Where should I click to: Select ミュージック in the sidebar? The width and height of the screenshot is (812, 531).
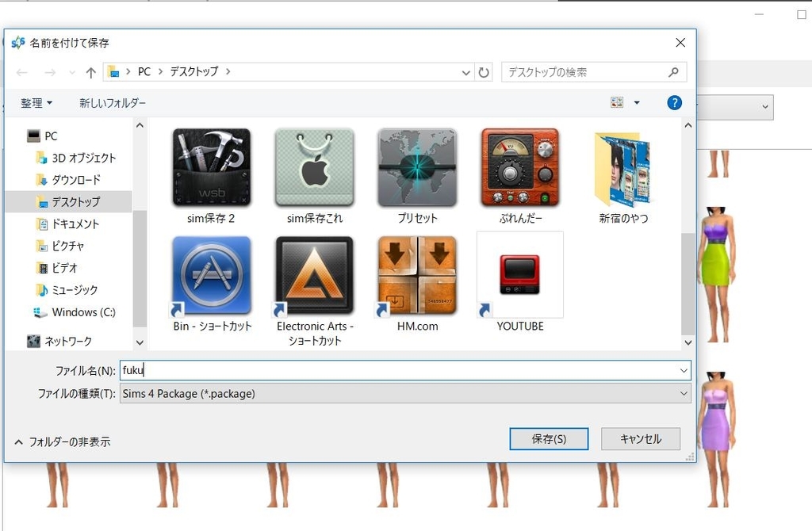point(67,290)
